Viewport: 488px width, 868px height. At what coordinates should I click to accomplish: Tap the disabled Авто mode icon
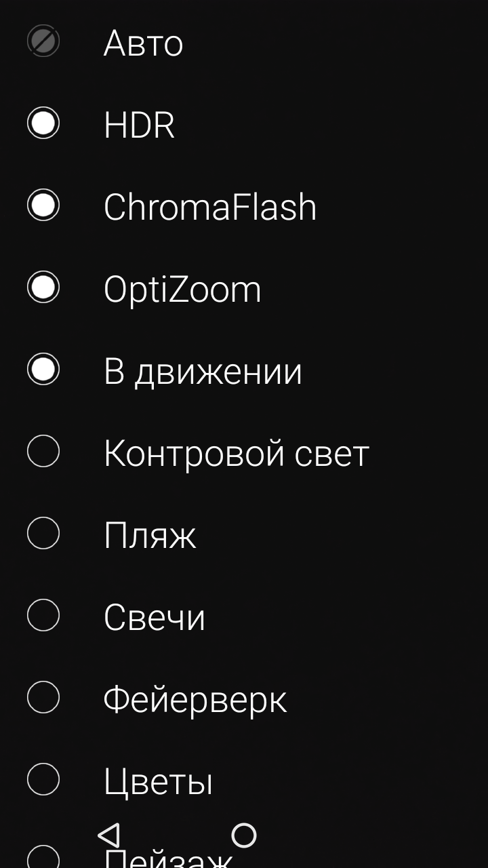(x=43, y=41)
